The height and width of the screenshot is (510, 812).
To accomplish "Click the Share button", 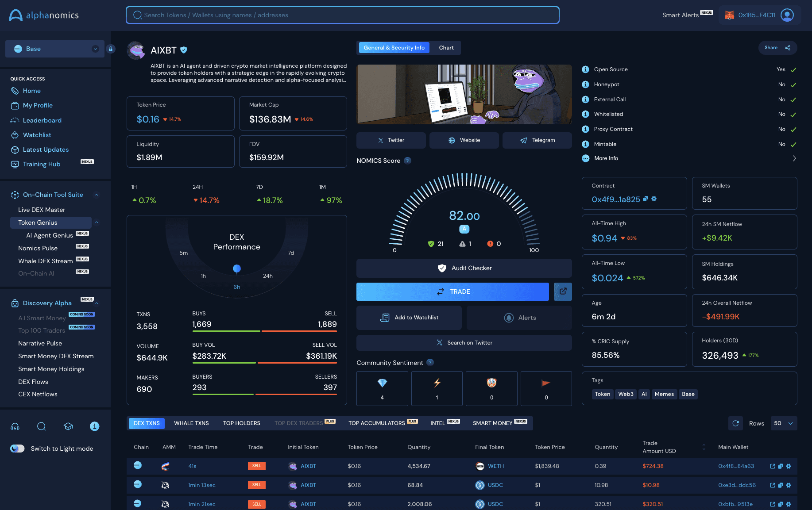I will 777,48.
